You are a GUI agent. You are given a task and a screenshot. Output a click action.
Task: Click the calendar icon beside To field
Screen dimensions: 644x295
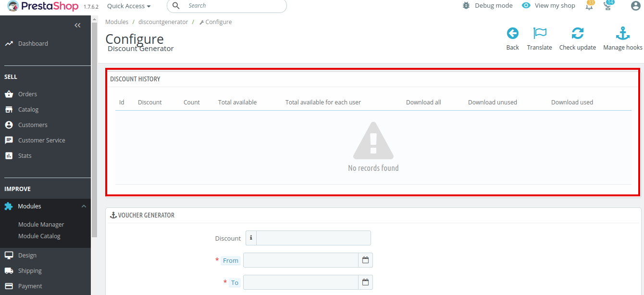365,282
